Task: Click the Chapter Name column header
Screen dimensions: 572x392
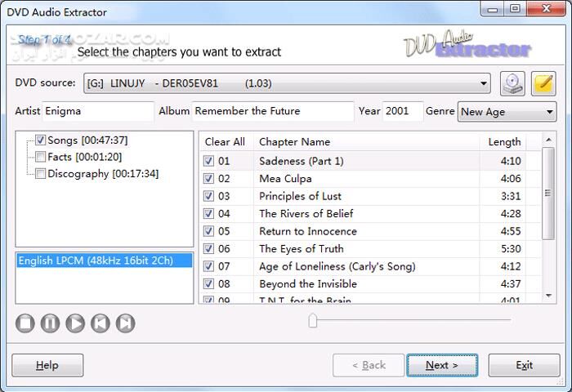Action: (x=367, y=142)
